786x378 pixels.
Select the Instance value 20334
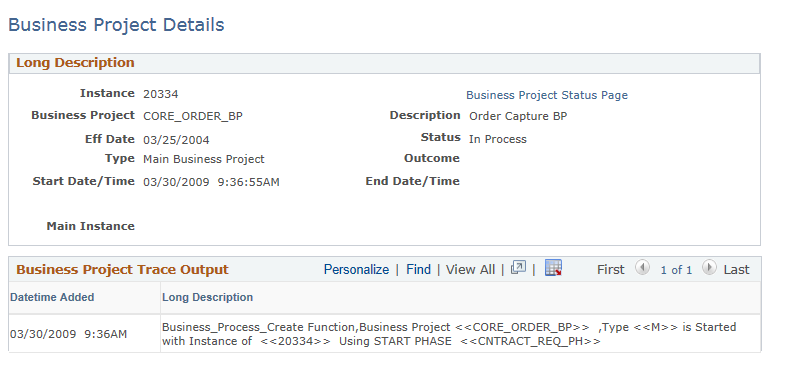tap(161, 94)
